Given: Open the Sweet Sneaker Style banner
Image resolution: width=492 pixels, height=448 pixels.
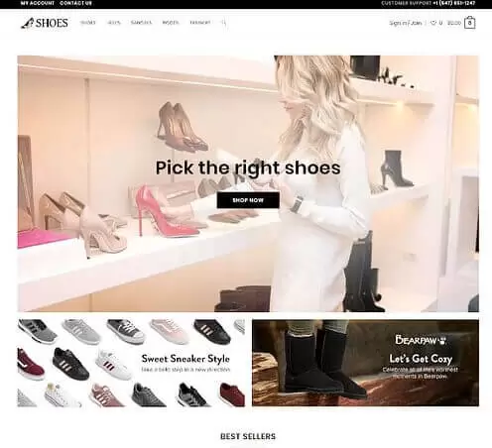Looking at the screenshot, I should pos(131,363).
